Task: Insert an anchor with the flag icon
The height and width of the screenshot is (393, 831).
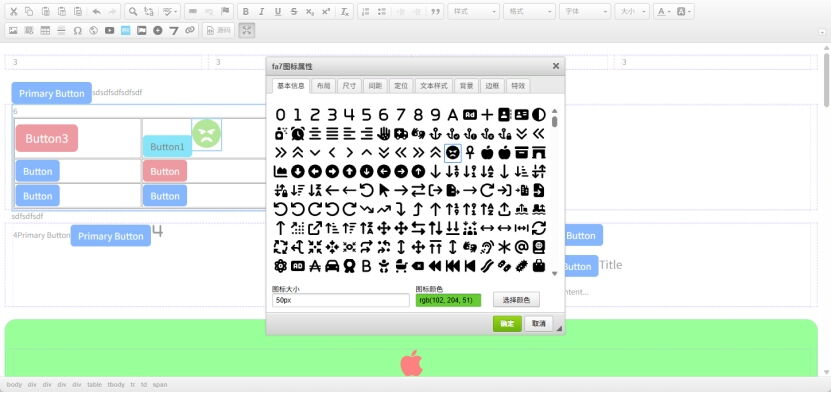Action: tap(225, 12)
